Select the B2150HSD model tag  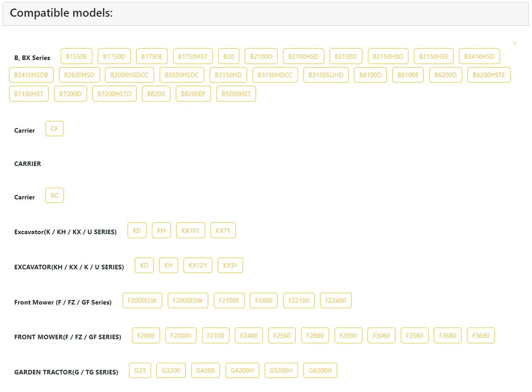tap(388, 56)
